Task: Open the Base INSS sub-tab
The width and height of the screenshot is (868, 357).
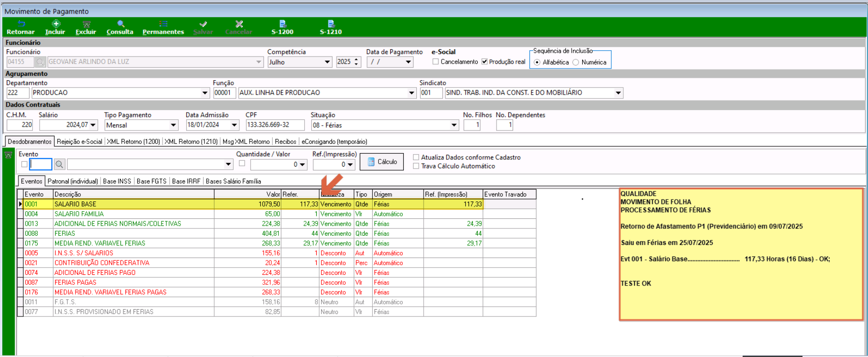Action: point(117,181)
